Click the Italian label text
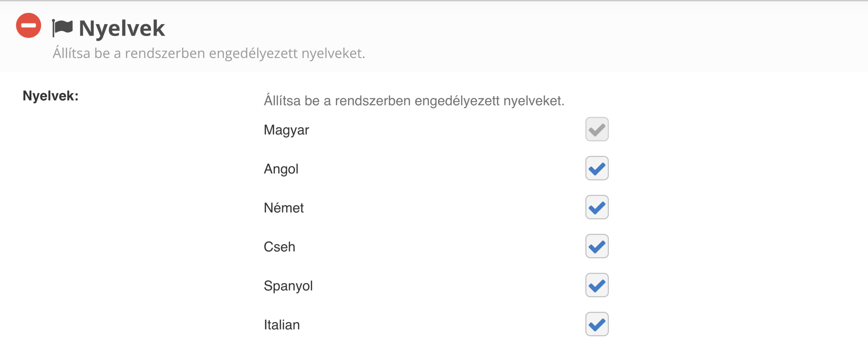 point(282,325)
